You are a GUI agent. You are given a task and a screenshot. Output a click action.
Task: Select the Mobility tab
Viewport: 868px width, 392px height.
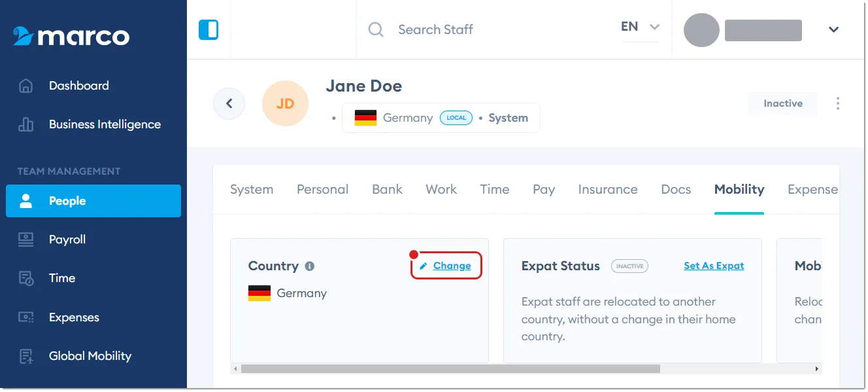pyautogui.click(x=739, y=190)
